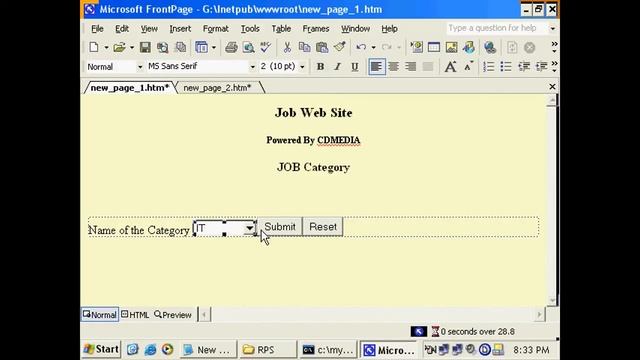Open the File menu
The image size is (640, 360).
97,29
